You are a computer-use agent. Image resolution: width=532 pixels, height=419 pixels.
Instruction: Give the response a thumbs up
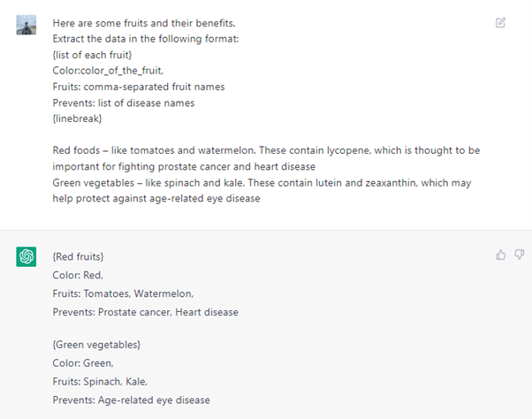coord(500,255)
